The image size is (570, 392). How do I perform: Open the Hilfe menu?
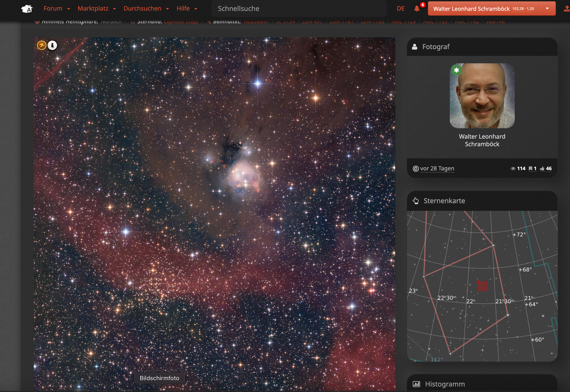[x=187, y=9]
